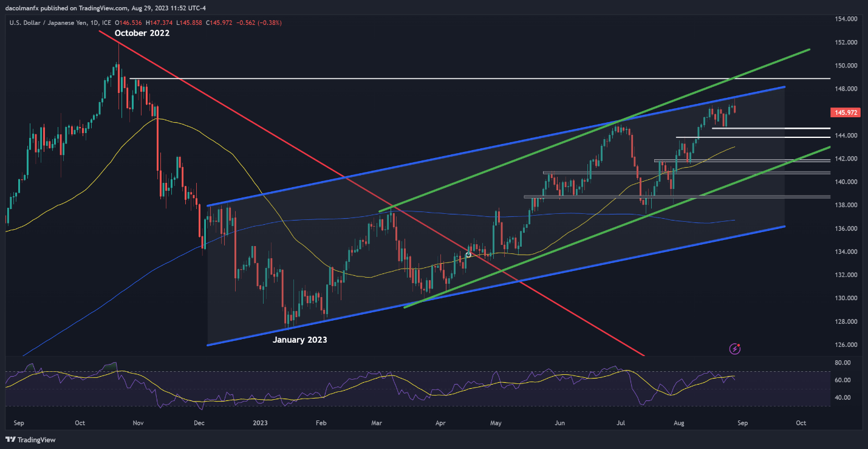
Task: Click the 138.000 price axis label
Action: click(x=846, y=205)
